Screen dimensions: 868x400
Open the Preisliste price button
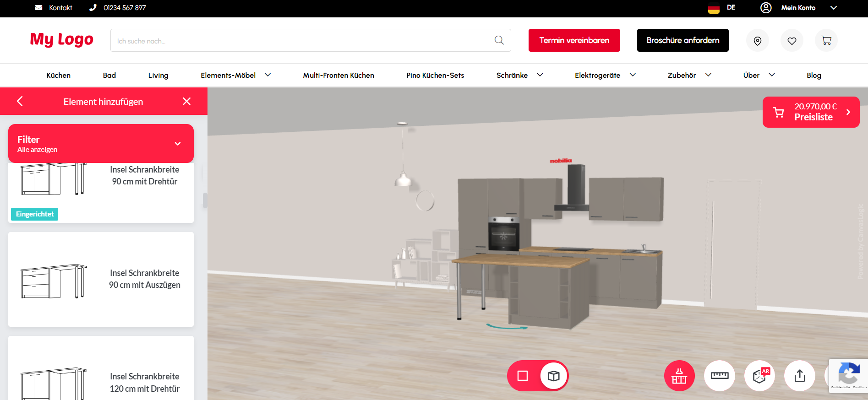pyautogui.click(x=811, y=112)
